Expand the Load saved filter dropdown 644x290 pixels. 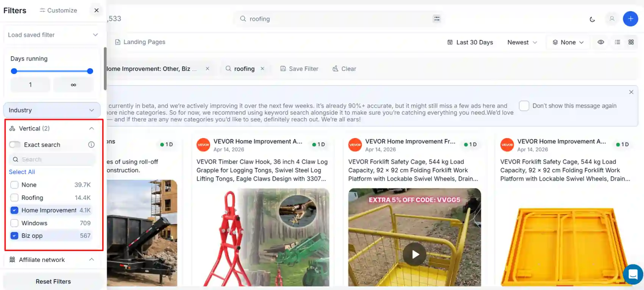tap(53, 35)
